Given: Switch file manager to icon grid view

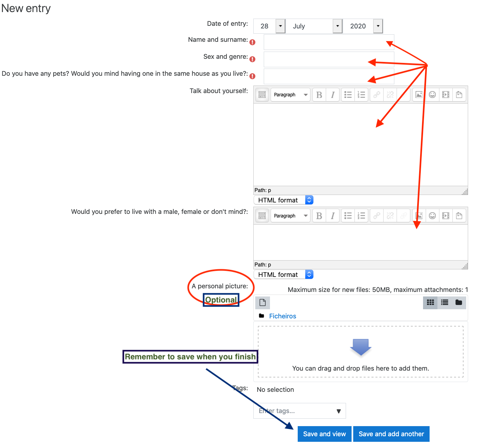Looking at the screenshot, I should click(430, 302).
